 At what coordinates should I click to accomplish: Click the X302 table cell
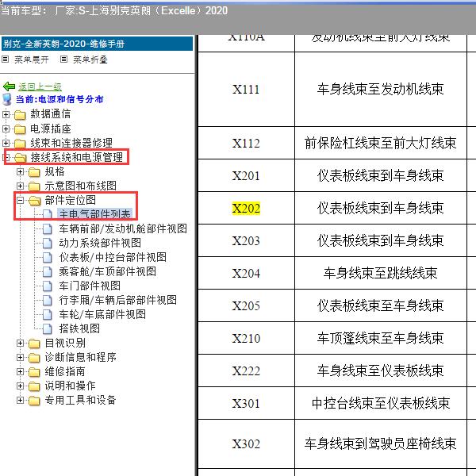click(x=246, y=443)
